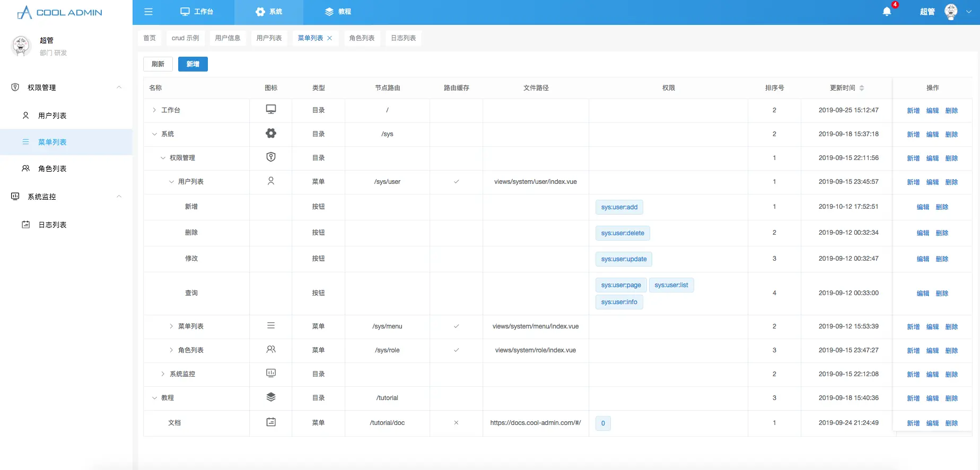Click the sys:user:list permission tag
980x470 pixels.
click(x=671, y=285)
